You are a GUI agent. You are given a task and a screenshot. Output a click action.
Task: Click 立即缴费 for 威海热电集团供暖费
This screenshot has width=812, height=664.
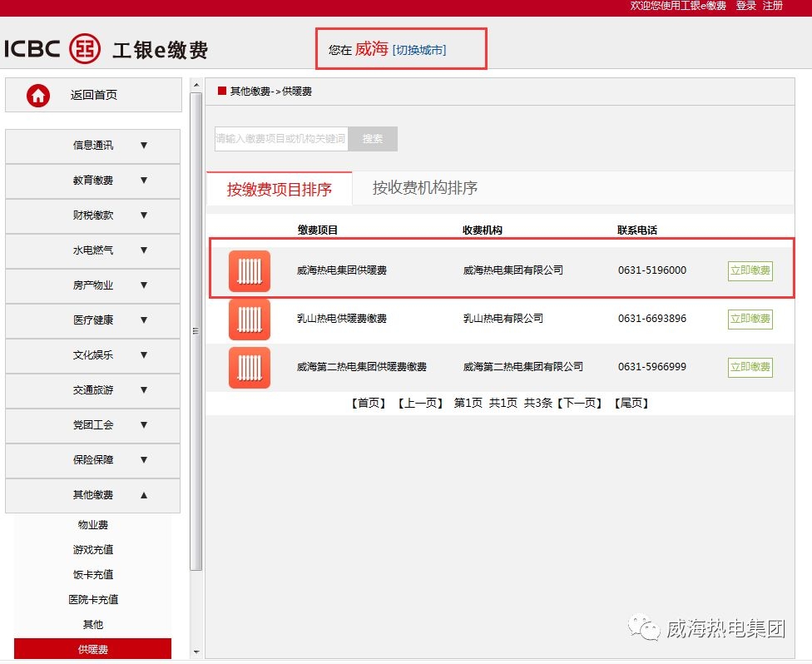tap(750, 271)
